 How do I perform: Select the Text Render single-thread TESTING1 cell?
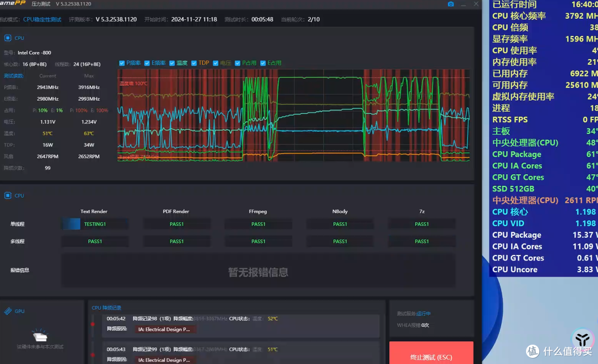pos(95,224)
